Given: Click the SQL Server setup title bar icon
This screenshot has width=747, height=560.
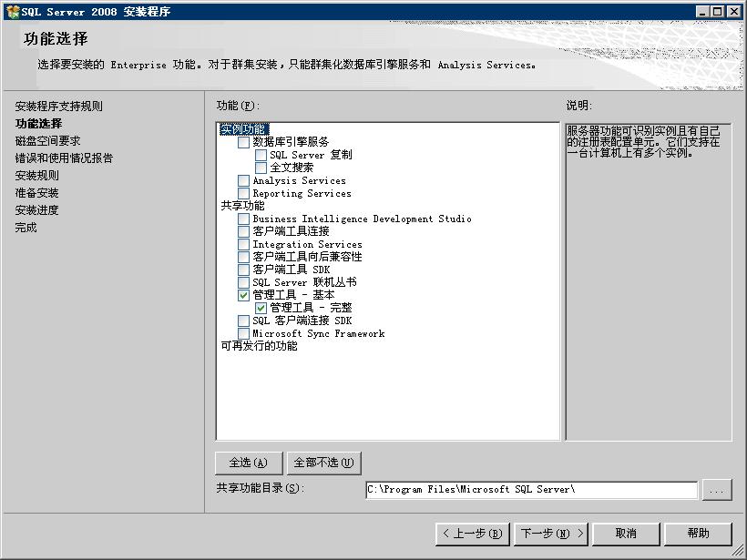Looking at the screenshot, I should tap(13, 12).
